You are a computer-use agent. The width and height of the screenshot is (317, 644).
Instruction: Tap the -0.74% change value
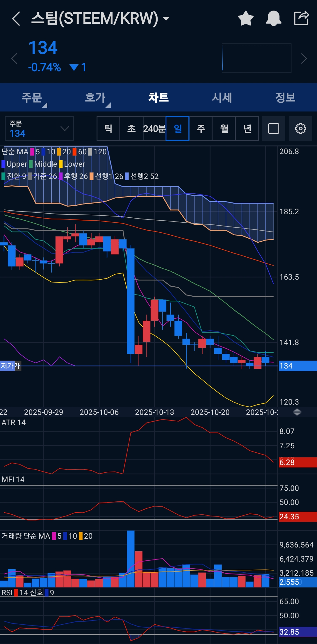tap(44, 67)
